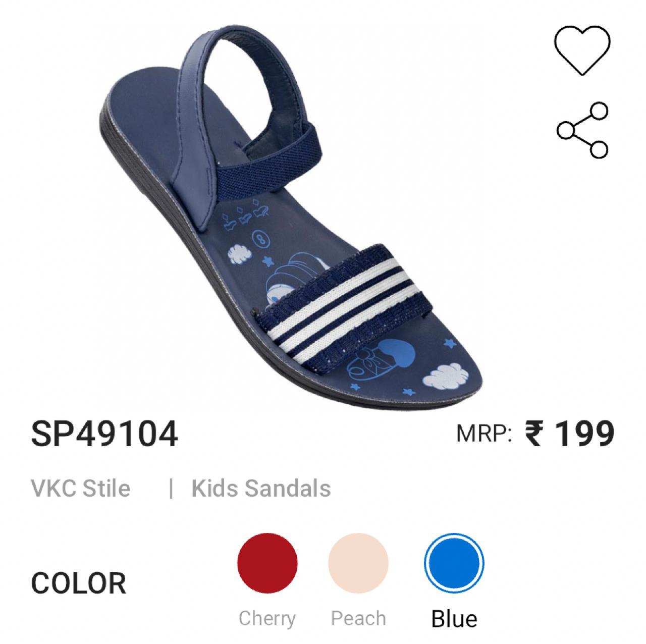The image size is (646, 644).
Task: Click the COLOR section heading
Action: [x=79, y=583]
